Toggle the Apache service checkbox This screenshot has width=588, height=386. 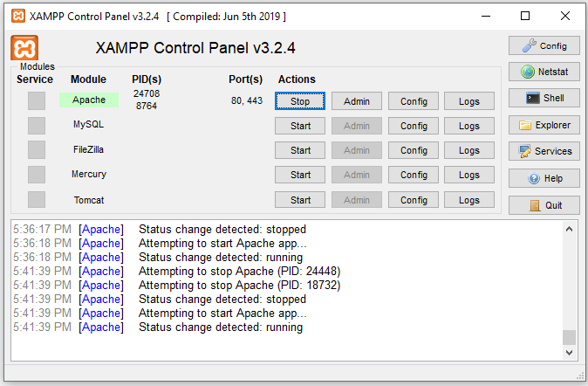(x=37, y=100)
